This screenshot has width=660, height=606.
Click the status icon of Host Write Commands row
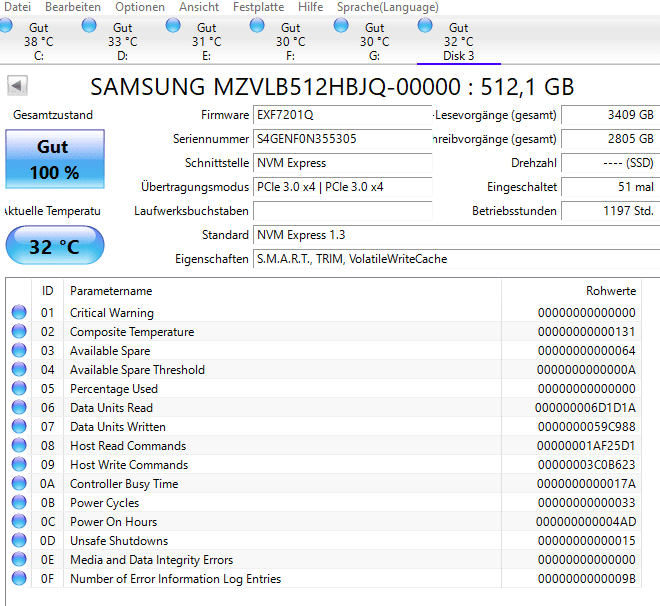click(19, 464)
